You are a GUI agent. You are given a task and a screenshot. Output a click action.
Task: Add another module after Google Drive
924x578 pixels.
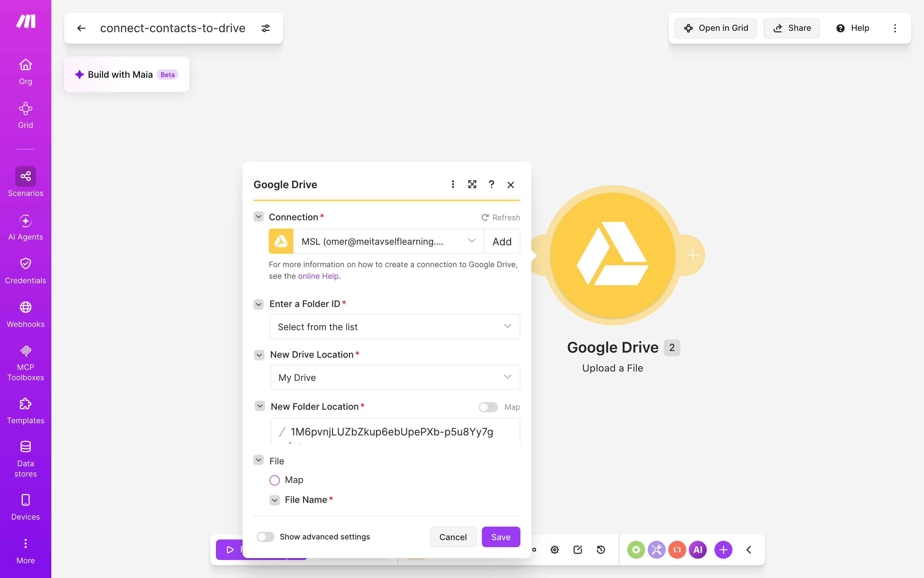coord(693,255)
